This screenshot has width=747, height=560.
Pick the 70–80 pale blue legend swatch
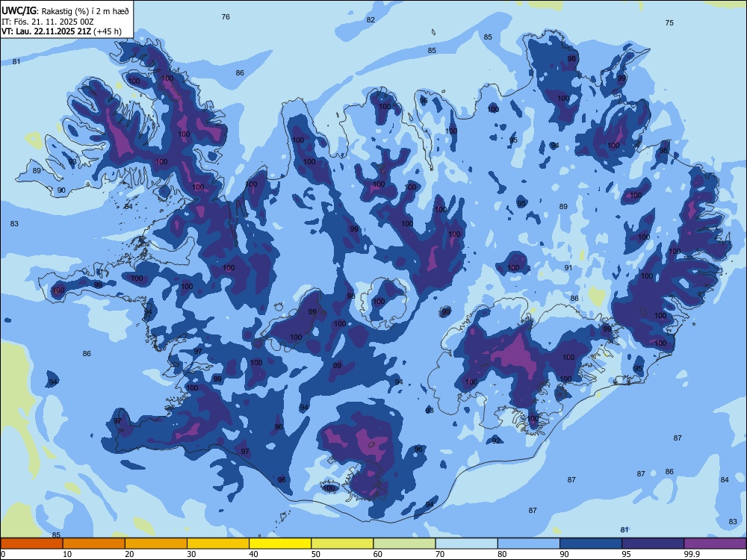coord(466,544)
